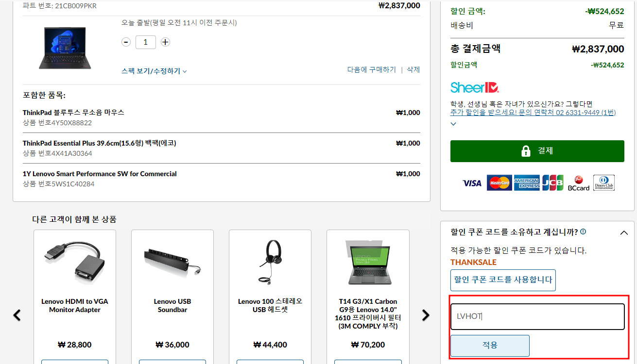Open Lenovo 100 스테레오 USB 헤드셋 image
The height and width of the screenshot is (364, 637).
(270, 262)
